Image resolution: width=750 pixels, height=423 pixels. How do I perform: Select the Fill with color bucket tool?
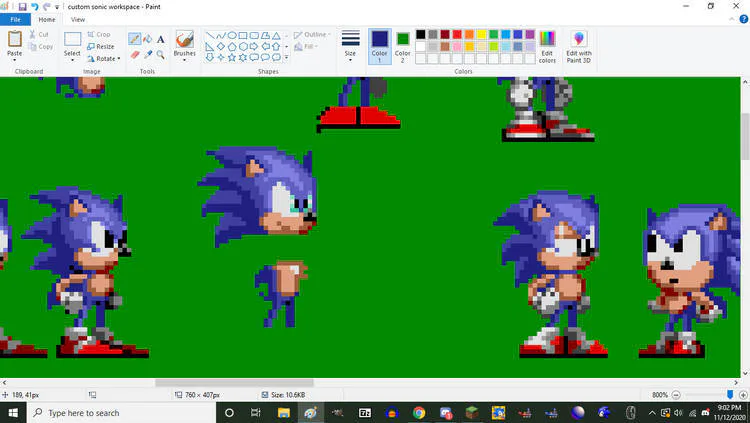click(x=148, y=39)
